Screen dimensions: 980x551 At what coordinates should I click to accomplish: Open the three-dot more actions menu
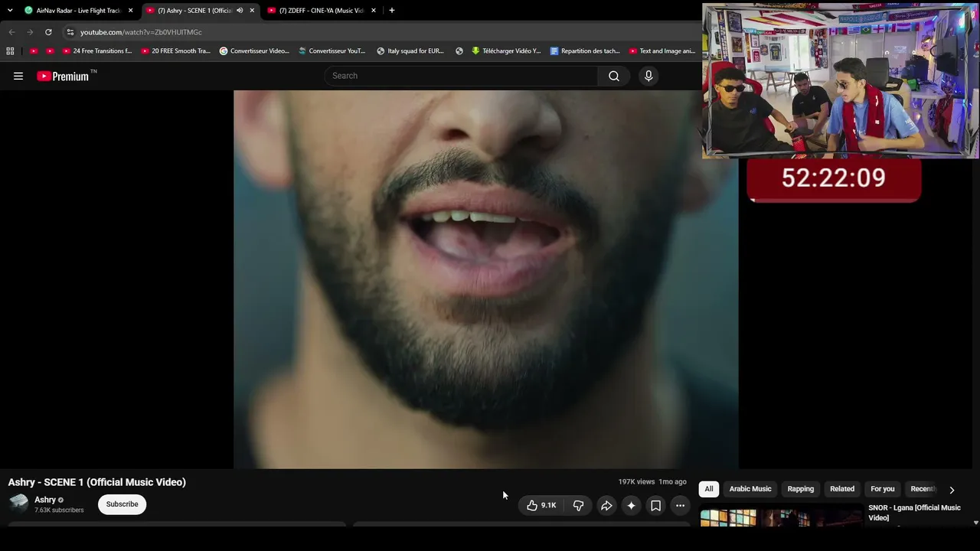point(680,505)
